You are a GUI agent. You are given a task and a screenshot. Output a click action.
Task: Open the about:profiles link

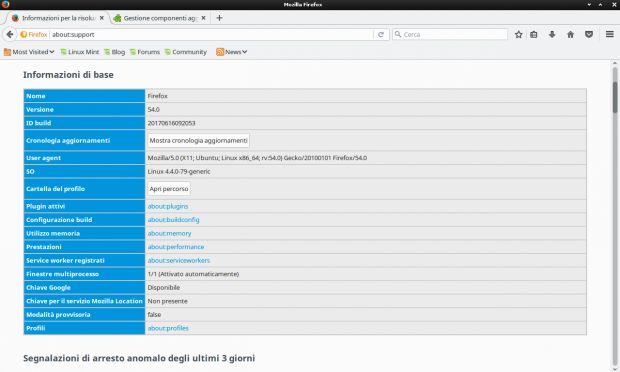(168, 328)
